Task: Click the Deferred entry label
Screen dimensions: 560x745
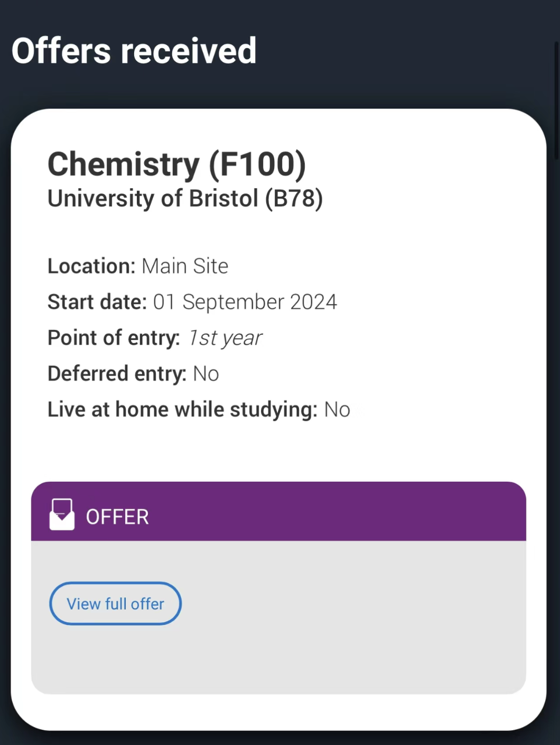Action: 117,374
